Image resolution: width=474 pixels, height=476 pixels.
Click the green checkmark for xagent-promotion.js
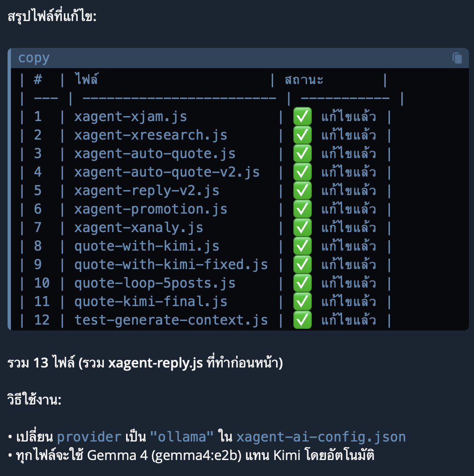[302, 209]
